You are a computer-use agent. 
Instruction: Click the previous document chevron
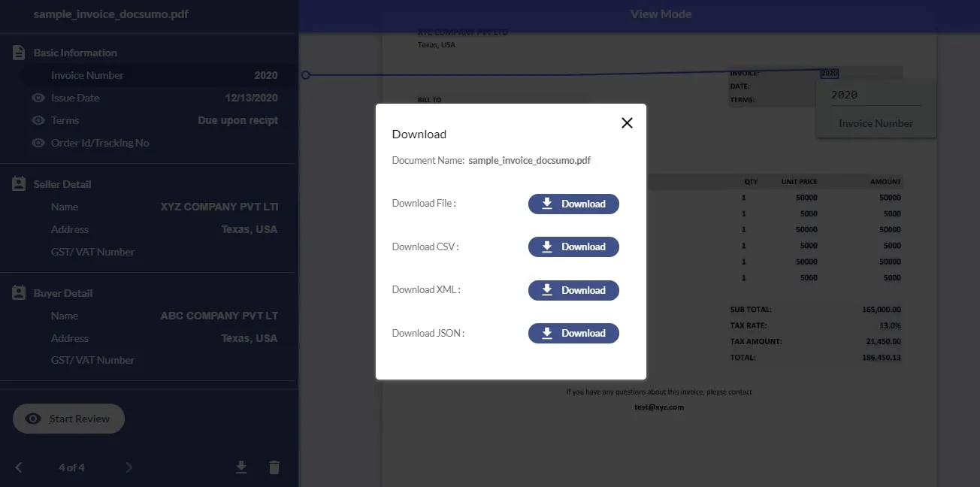pos(17,467)
